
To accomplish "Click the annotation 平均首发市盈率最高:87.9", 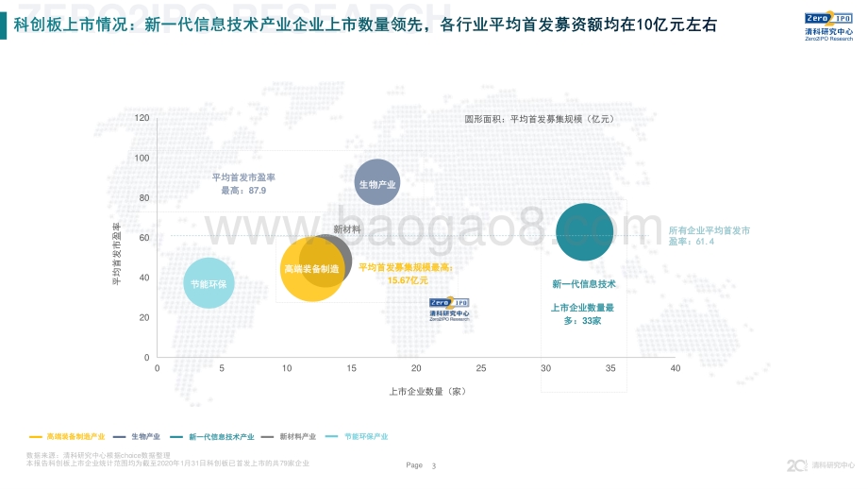I will [243, 184].
